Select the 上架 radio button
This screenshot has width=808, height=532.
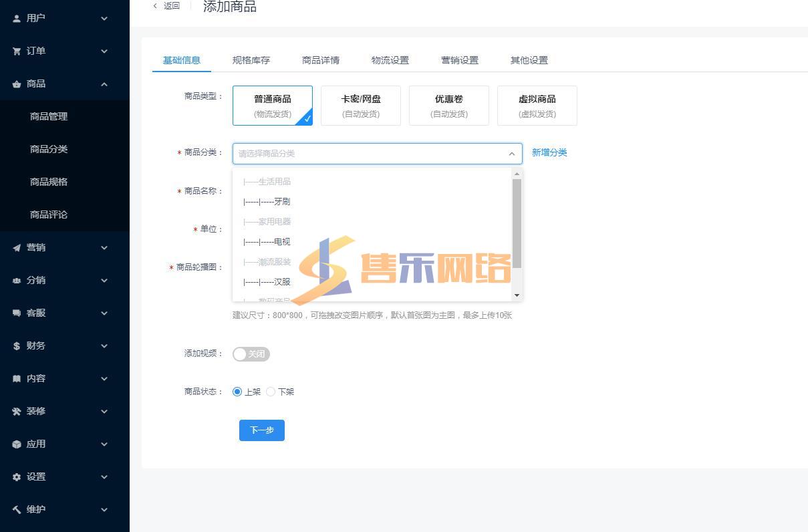[x=237, y=392]
